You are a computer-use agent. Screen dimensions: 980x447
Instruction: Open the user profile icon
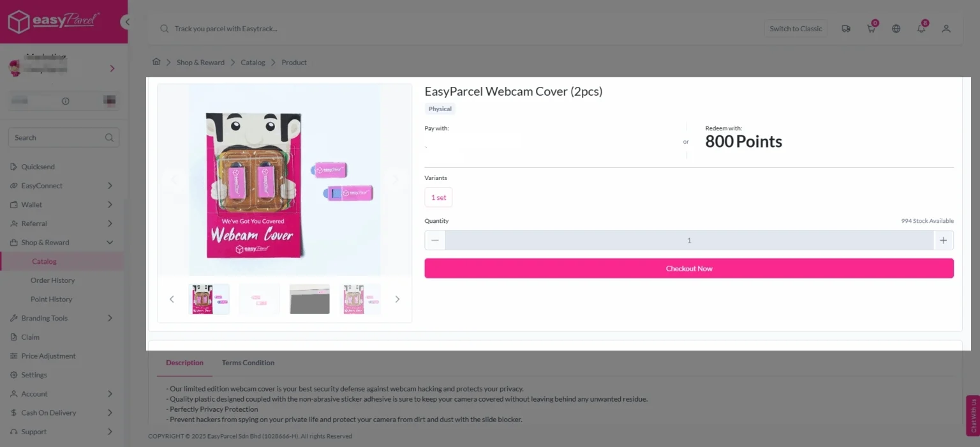tap(946, 29)
